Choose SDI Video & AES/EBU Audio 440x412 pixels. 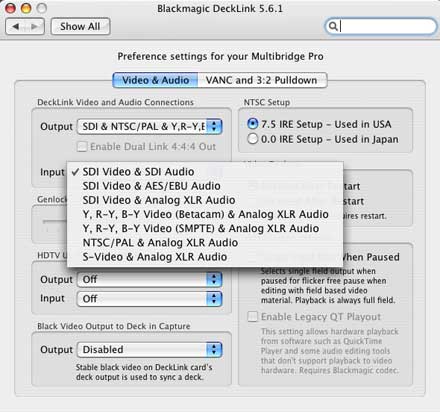[x=205, y=186]
